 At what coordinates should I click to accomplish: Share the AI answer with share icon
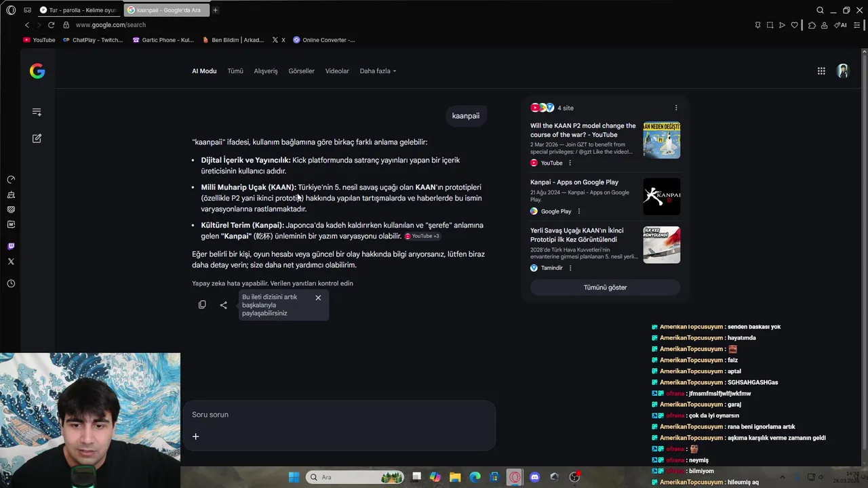224,305
